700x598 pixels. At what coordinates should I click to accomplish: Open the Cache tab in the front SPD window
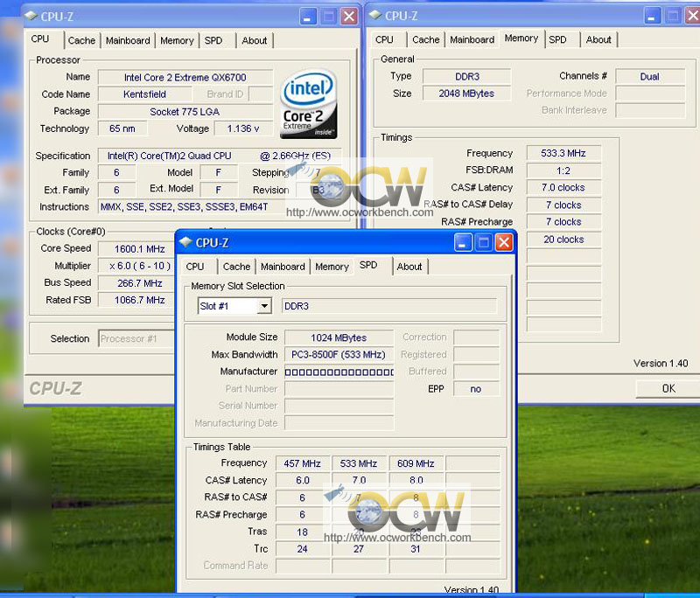tap(236, 267)
